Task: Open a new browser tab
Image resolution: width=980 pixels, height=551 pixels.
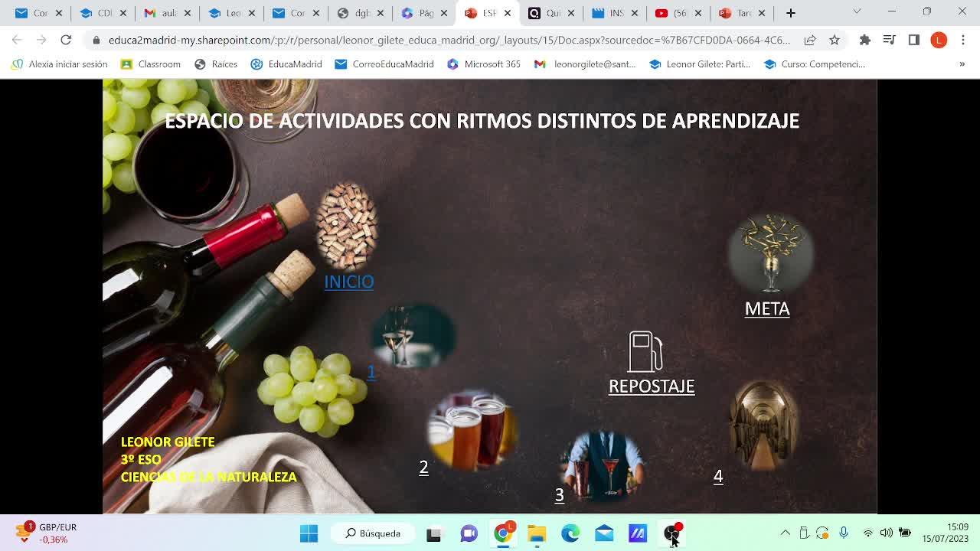Action: tap(791, 13)
